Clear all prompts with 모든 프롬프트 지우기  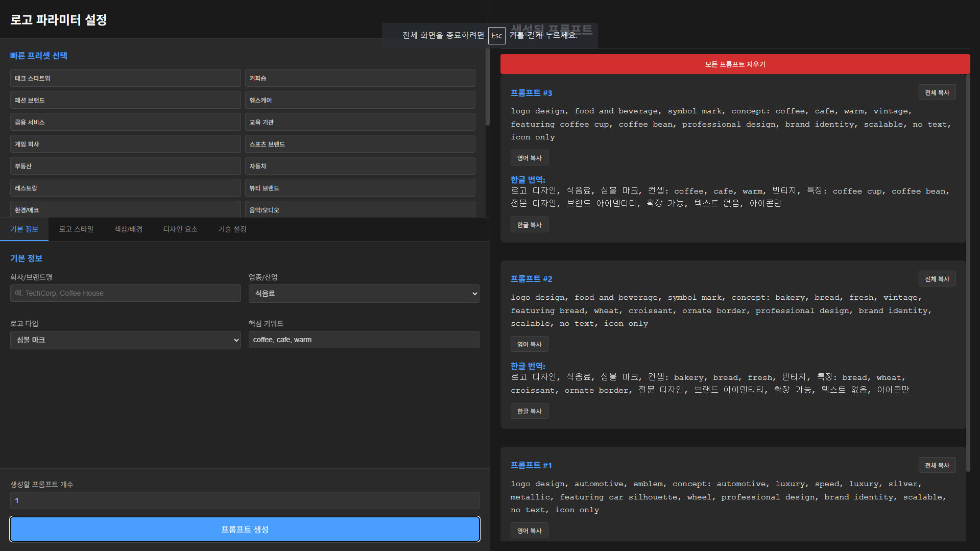(x=735, y=64)
